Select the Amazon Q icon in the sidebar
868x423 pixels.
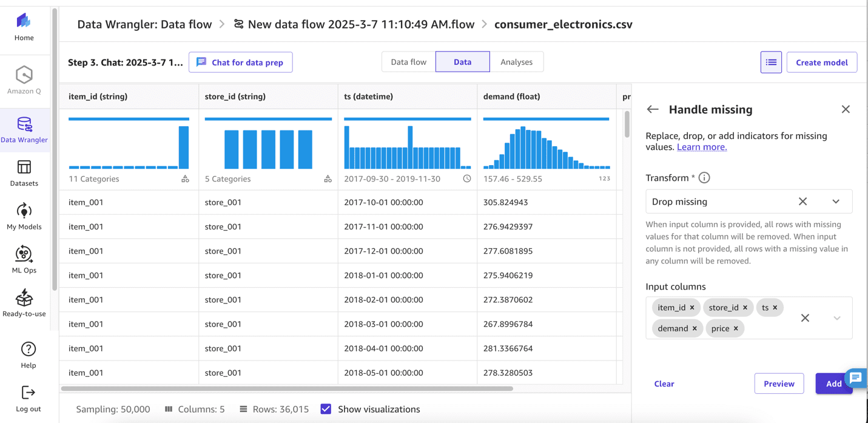24,81
